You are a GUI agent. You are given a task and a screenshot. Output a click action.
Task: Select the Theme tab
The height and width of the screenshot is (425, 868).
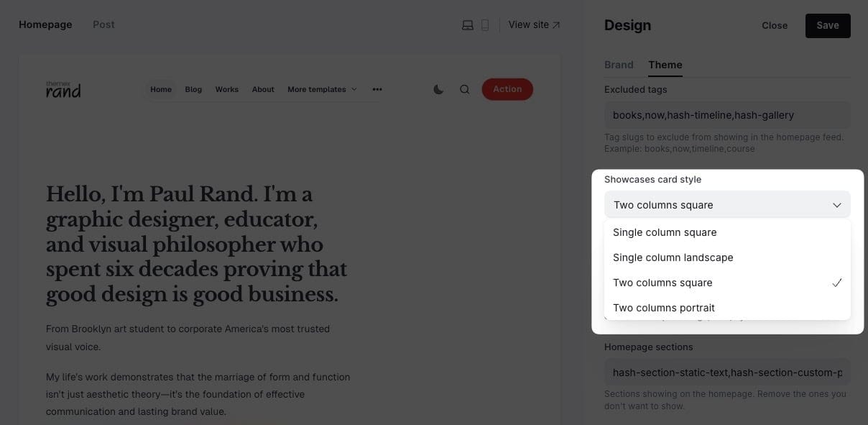[665, 65]
